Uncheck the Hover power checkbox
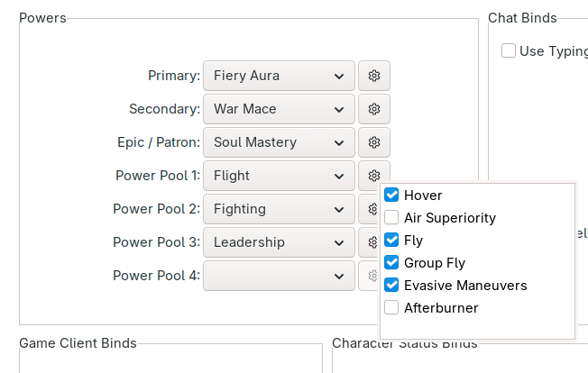 pyautogui.click(x=391, y=196)
